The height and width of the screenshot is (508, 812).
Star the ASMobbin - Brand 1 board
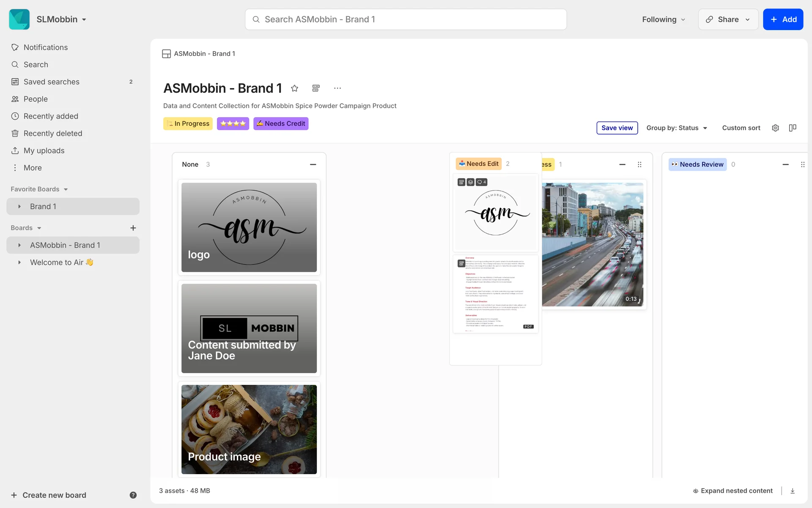[x=295, y=88]
